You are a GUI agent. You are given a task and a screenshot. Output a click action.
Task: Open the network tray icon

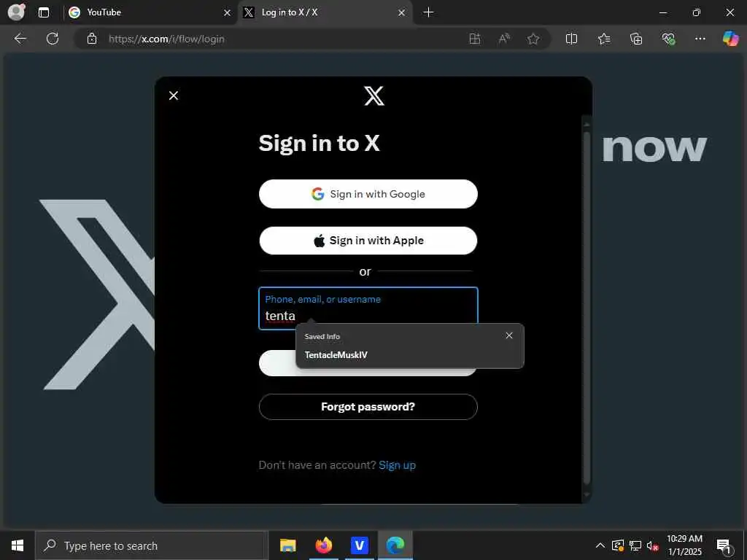pos(635,545)
